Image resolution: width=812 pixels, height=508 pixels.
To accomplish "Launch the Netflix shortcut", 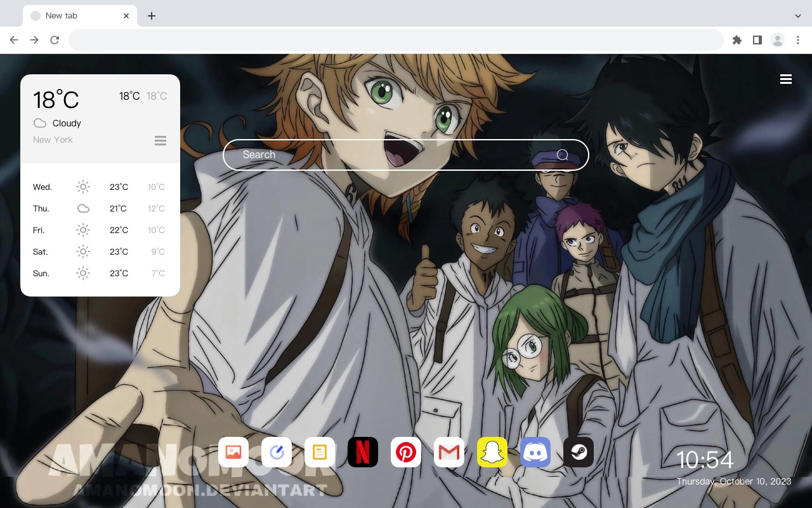I will tap(363, 452).
